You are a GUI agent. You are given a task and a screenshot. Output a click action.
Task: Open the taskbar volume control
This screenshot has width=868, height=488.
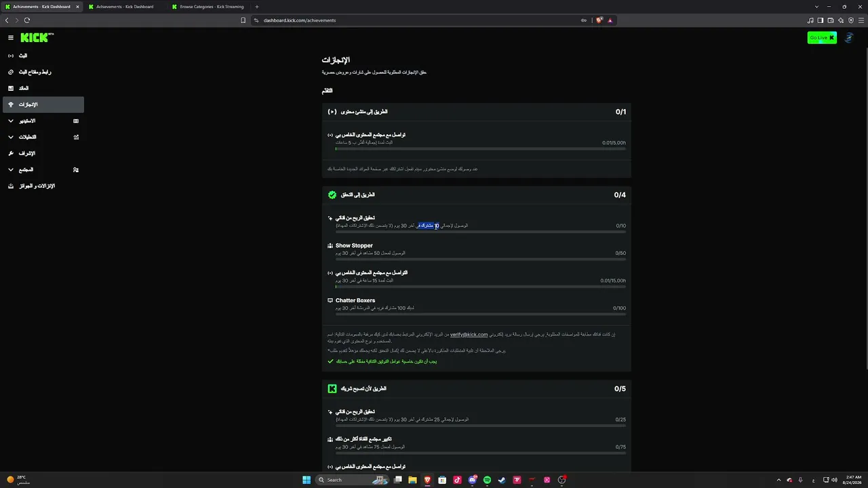[x=833, y=480]
